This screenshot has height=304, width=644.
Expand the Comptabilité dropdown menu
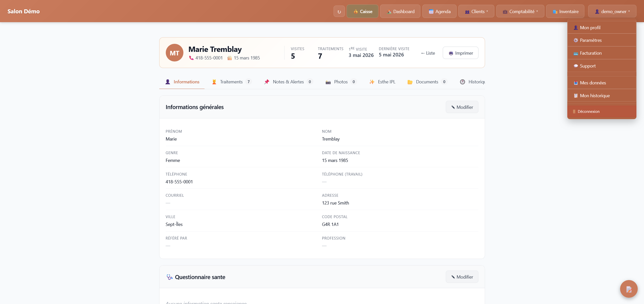(520, 12)
